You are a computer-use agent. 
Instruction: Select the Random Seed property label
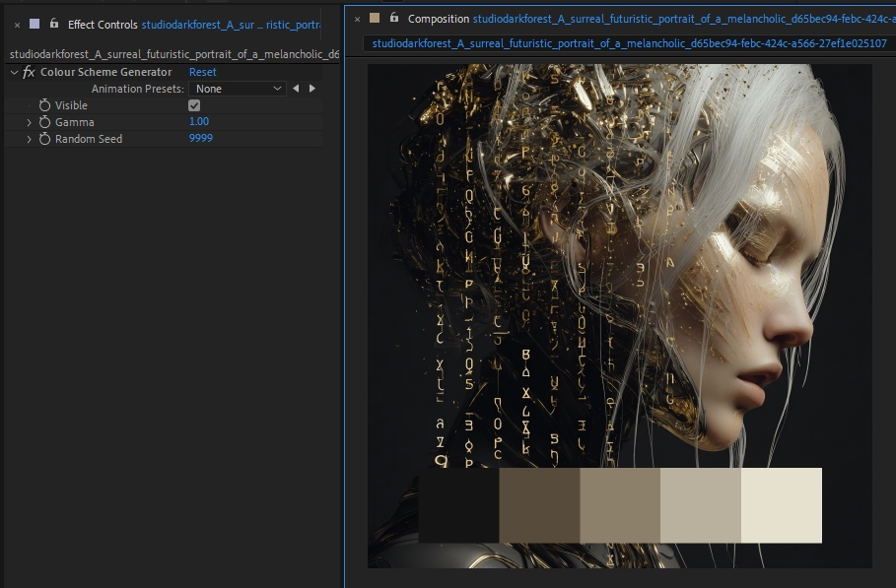pos(89,139)
